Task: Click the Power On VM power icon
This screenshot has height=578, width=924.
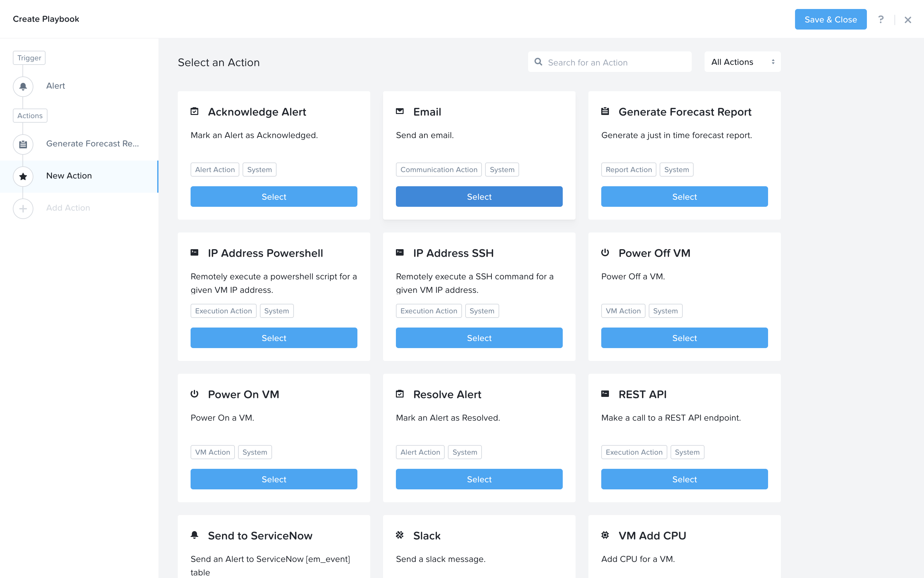Action: pyautogui.click(x=194, y=394)
